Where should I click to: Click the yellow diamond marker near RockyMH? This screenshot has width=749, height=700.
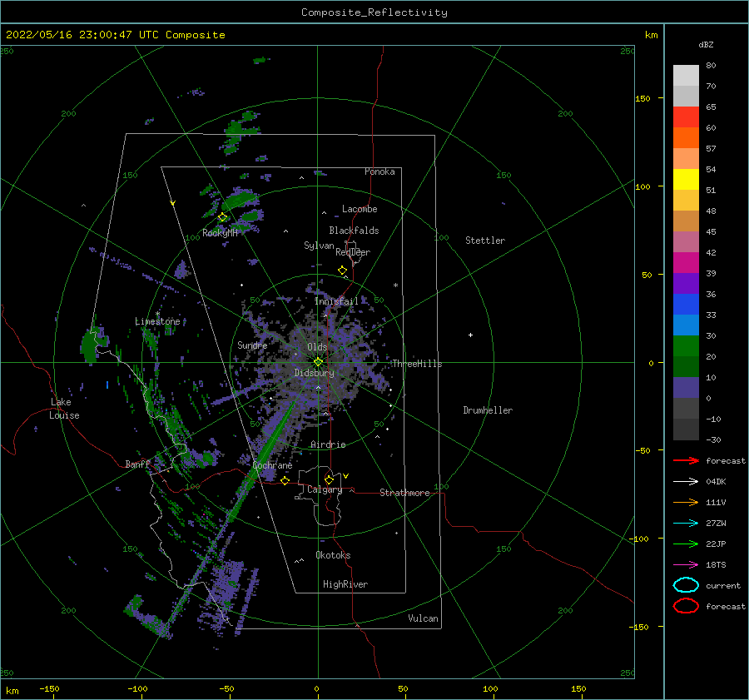222,217
